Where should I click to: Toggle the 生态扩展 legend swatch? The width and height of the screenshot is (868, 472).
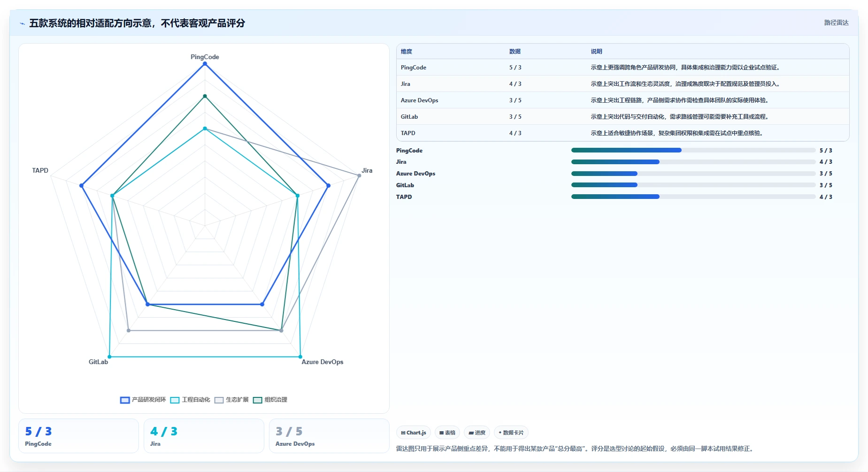219,400
